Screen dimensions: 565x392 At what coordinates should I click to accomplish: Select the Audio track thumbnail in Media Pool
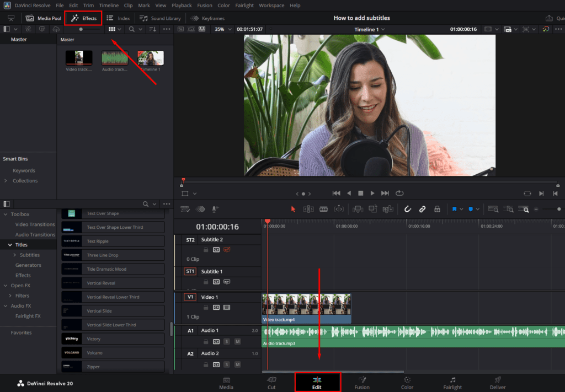click(114, 57)
